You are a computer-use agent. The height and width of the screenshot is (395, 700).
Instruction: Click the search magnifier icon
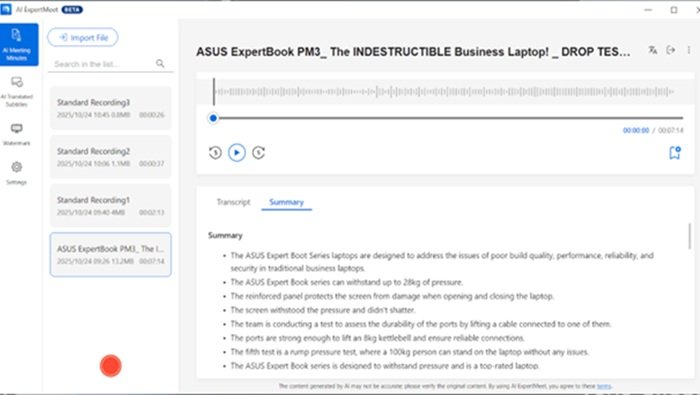(160, 64)
